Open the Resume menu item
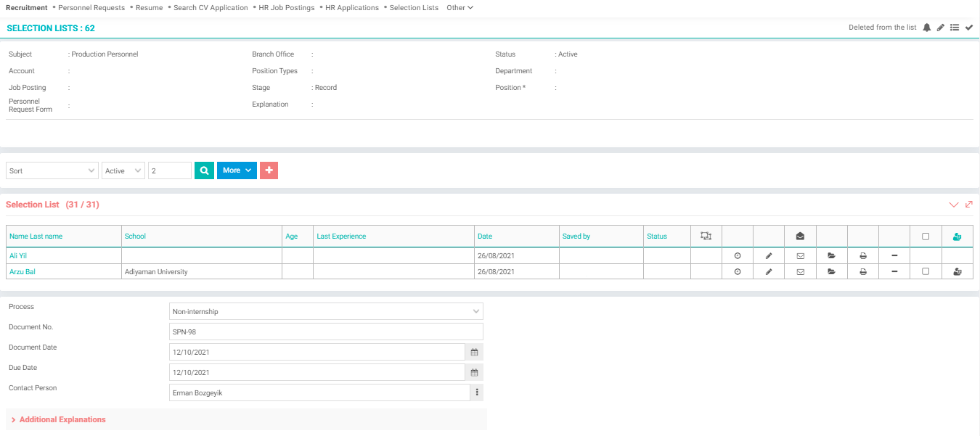 [x=150, y=7]
